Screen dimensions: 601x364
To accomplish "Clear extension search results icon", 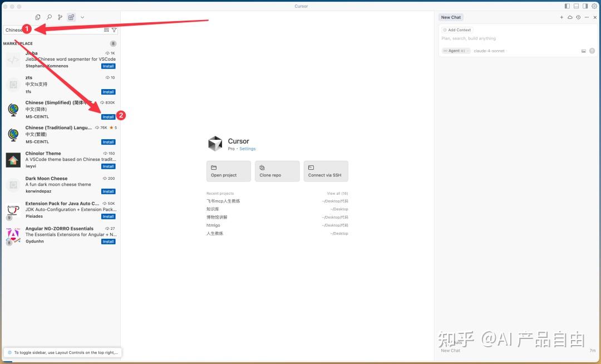I will [106, 30].
